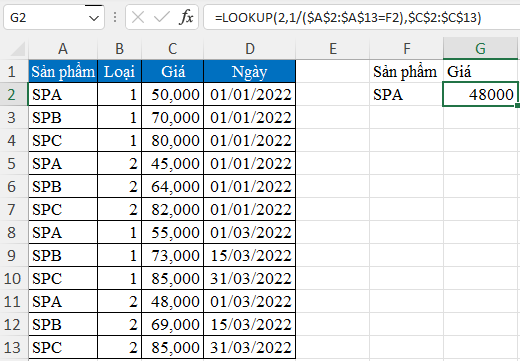Image resolution: width=520 pixels, height=361 pixels.
Task: Click the price cell 85,000 in row 10
Action: [172, 278]
